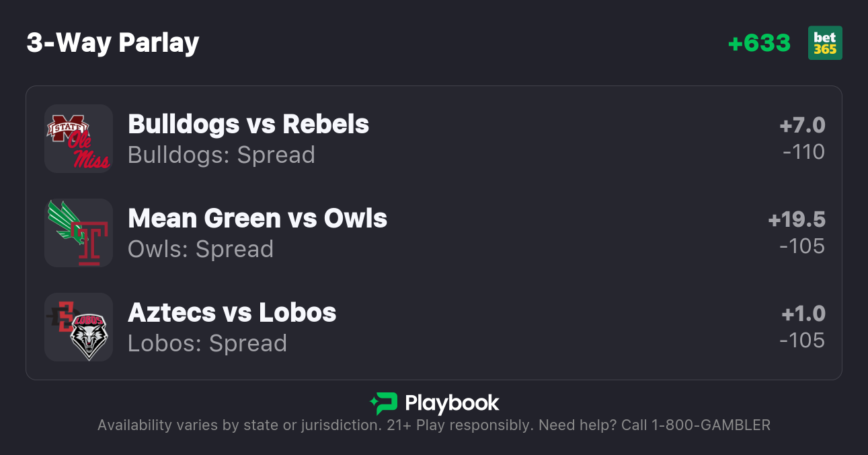This screenshot has width=868, height=455.
Task: Click the Playbook brand name text
Action: [x=452, y=403]
